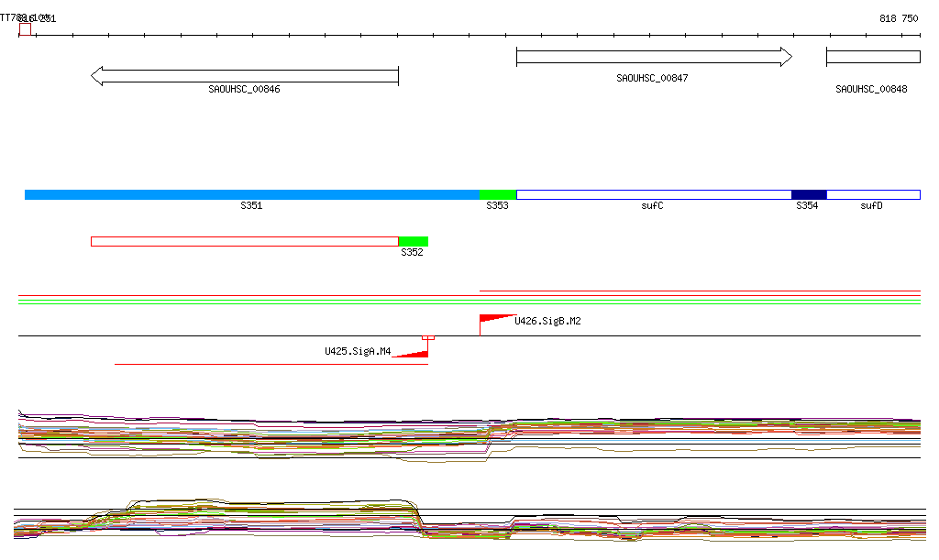Viewport: 939px width, 560px height.
Task: Click the raised peak in lower expression plot
Action: pos(275,507)
